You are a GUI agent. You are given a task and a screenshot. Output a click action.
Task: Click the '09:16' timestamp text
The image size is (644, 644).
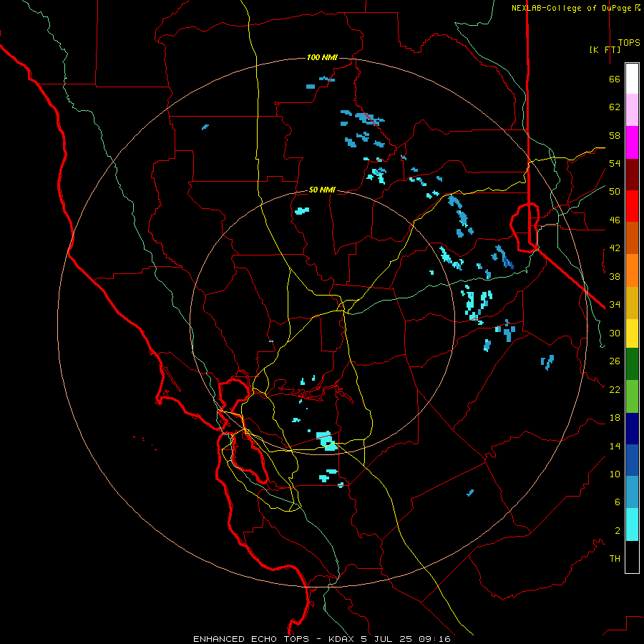coord(434,639)
